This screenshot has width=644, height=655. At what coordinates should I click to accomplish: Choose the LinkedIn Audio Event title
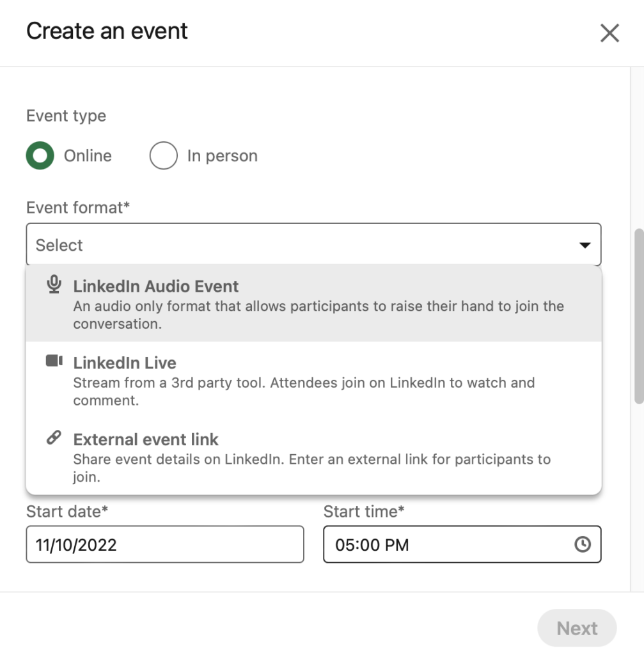click(x=155, y=287)
